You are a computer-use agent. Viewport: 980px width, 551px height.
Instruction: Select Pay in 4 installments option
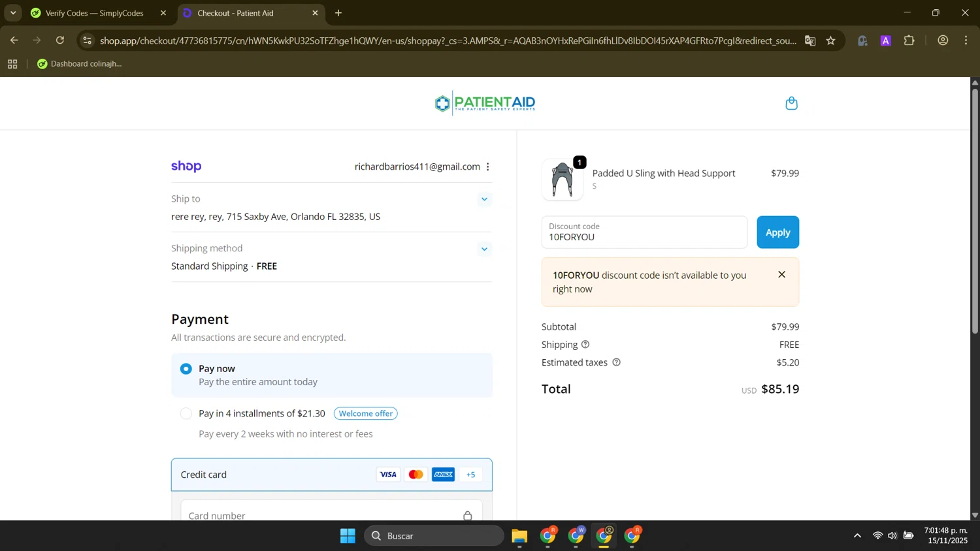[x=186, y=414]
